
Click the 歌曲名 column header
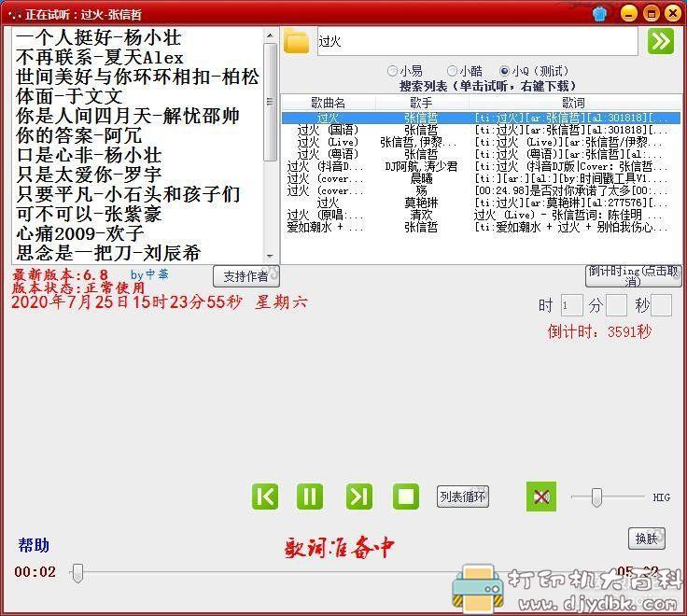[x=329, y=103]
